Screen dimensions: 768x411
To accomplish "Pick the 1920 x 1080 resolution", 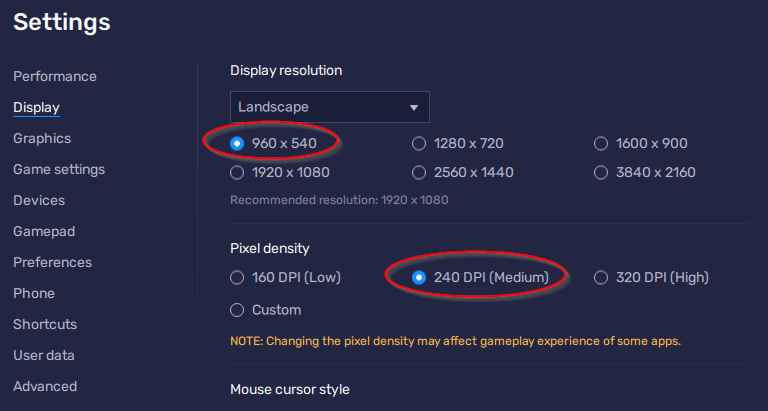I will coord(237,172).
